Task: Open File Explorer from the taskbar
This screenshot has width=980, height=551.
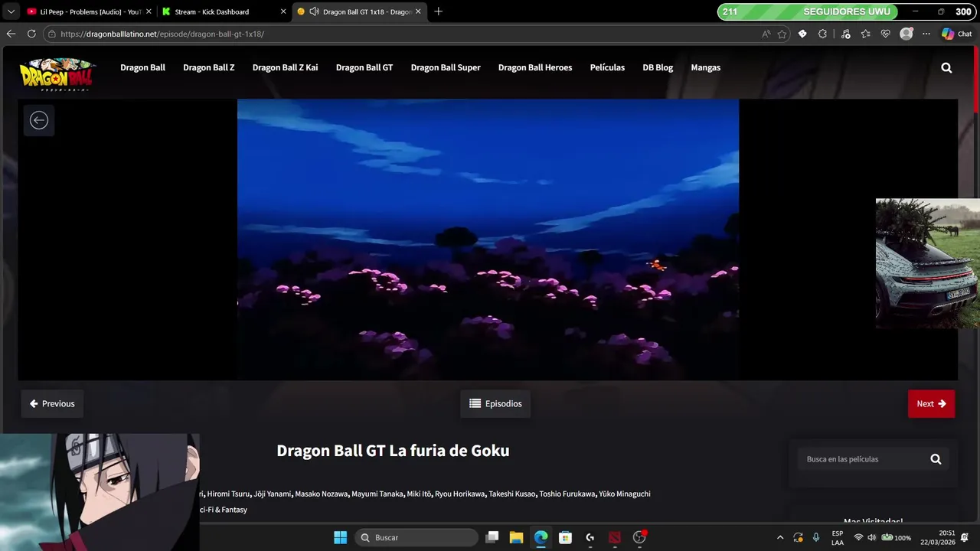Action: [516, 537]
